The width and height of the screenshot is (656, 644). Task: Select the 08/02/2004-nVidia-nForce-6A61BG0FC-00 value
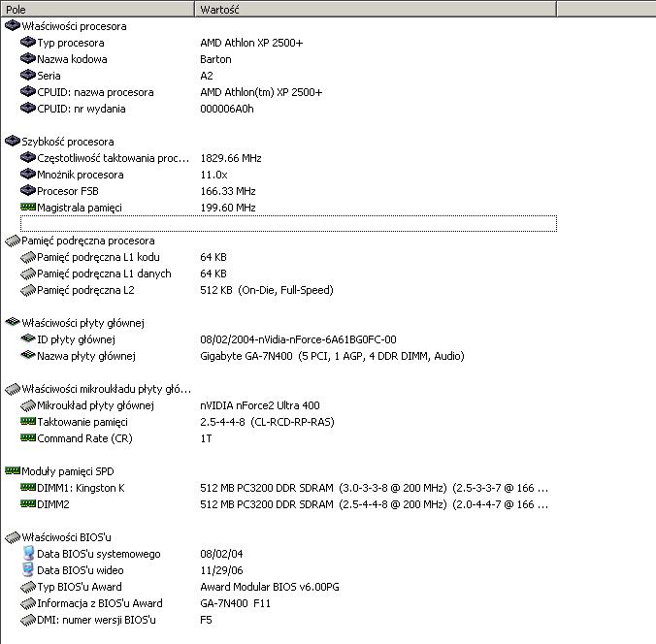[x=298, y=339]
